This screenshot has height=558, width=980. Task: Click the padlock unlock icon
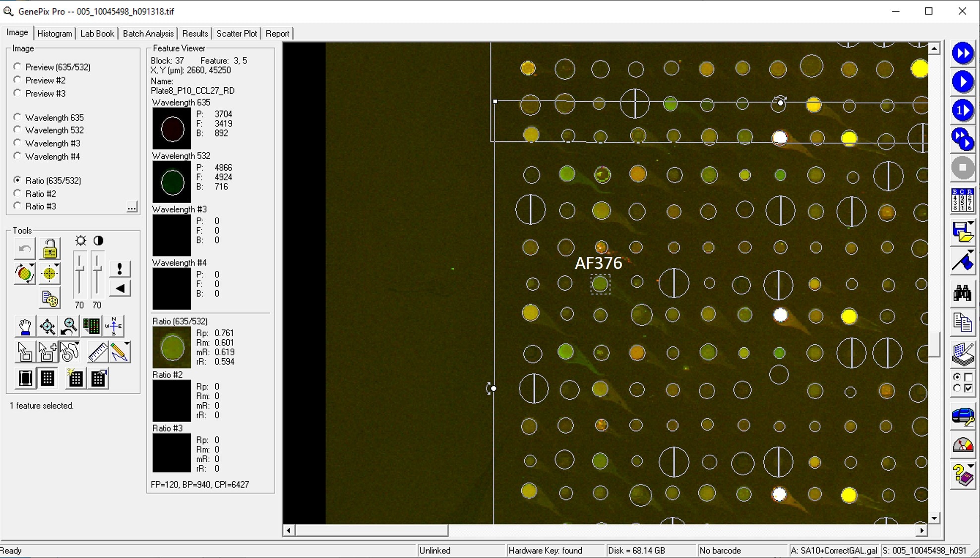coord(50,248)
